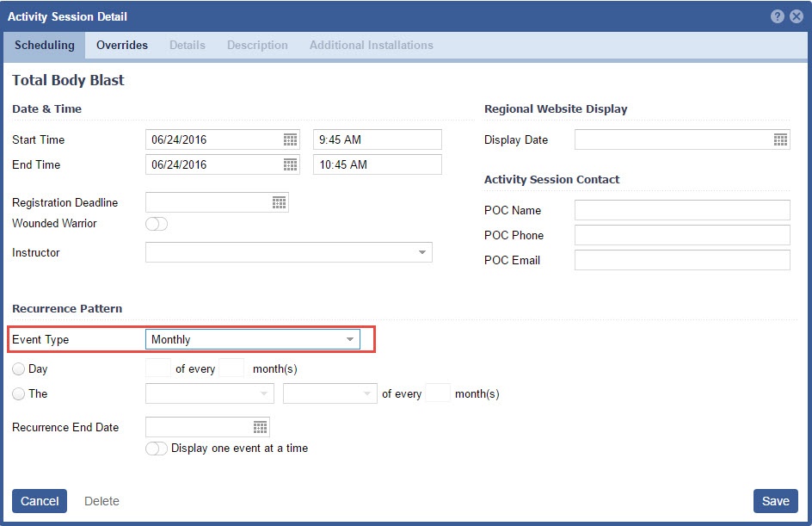Expand the Instructor dropdown
The image size is (812, 526).
pos(421,252)
